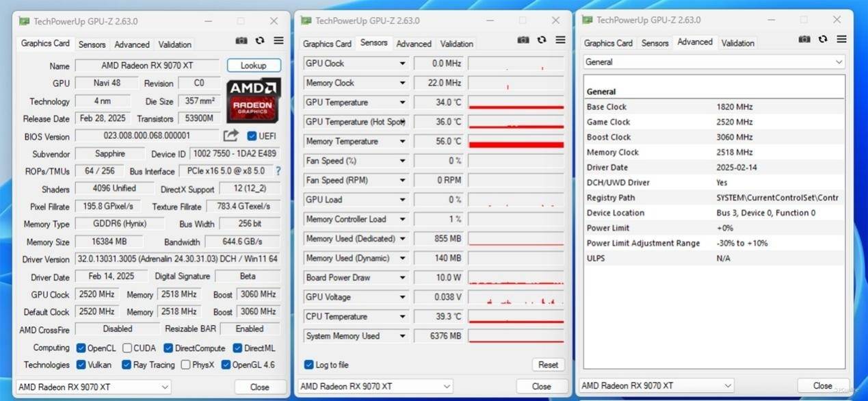Click the Reset button in Sensors window
Screen dimensions: 868x401
(x=548, y=365)
